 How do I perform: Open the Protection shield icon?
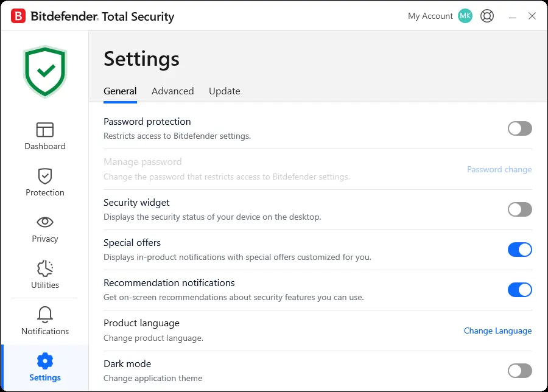(x=44, y=176)
